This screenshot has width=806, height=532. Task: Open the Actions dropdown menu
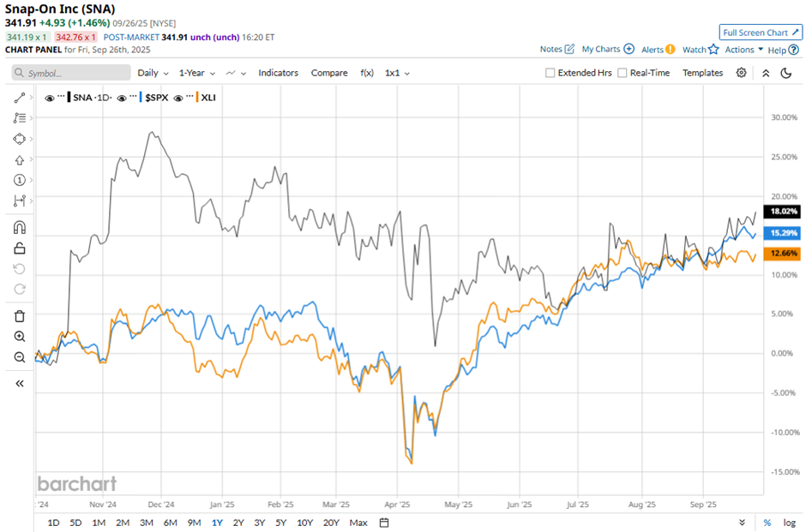point(743,50)
